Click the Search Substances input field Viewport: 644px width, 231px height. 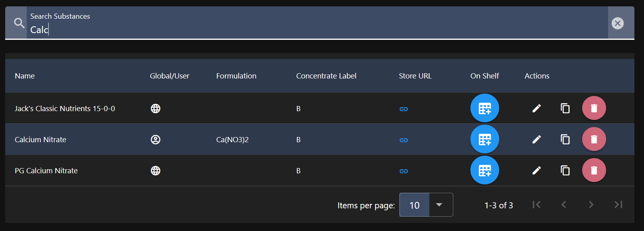[315, 29]
